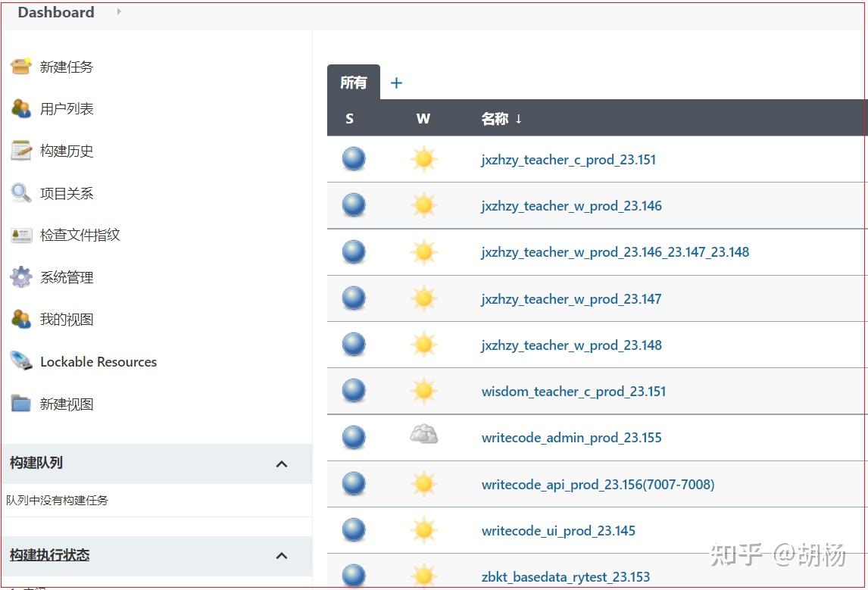Click sunny weather icon for jxzhy_teacher_w_prod_23.148
The height and width of the screenshot is (590, 868).
(424, 345)
